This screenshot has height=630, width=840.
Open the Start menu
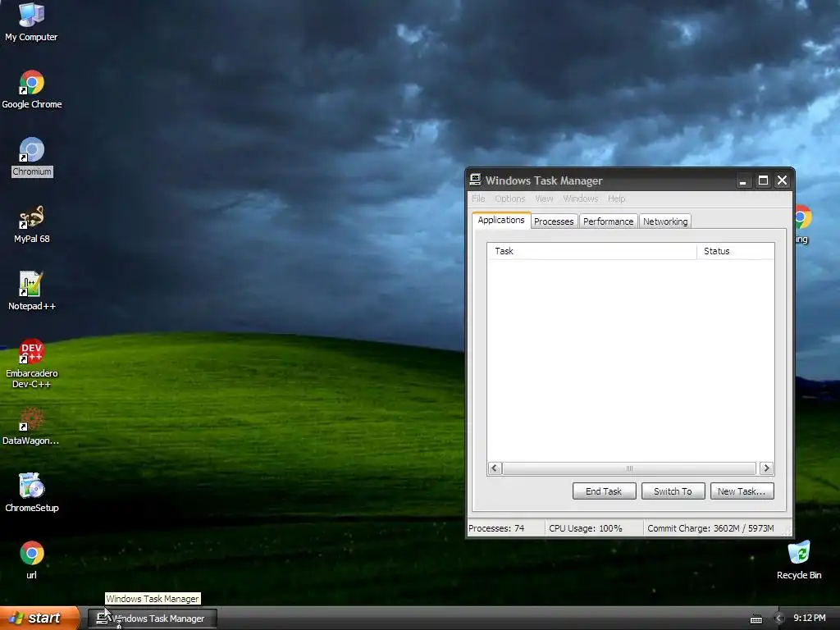coord(39,618)
